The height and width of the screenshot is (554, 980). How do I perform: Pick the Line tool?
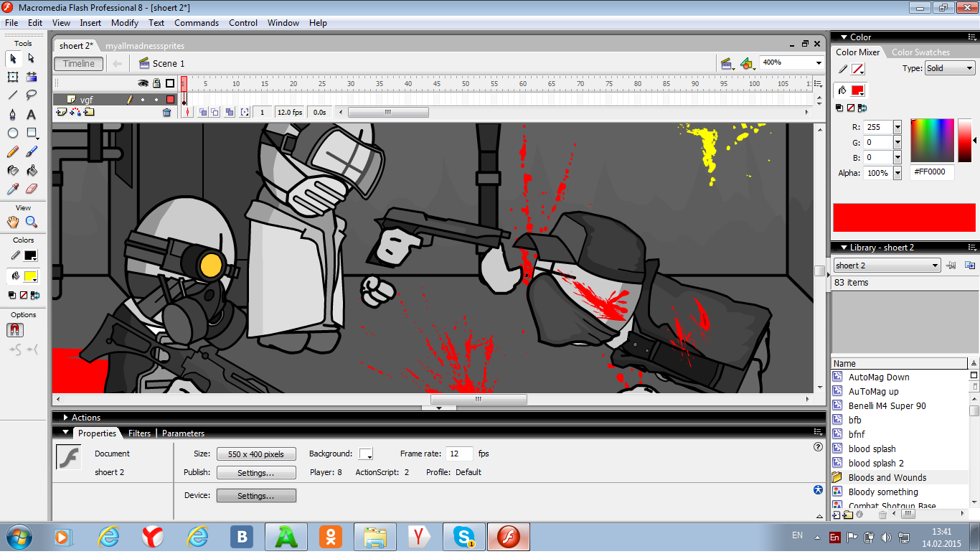[x=13, y=95]
